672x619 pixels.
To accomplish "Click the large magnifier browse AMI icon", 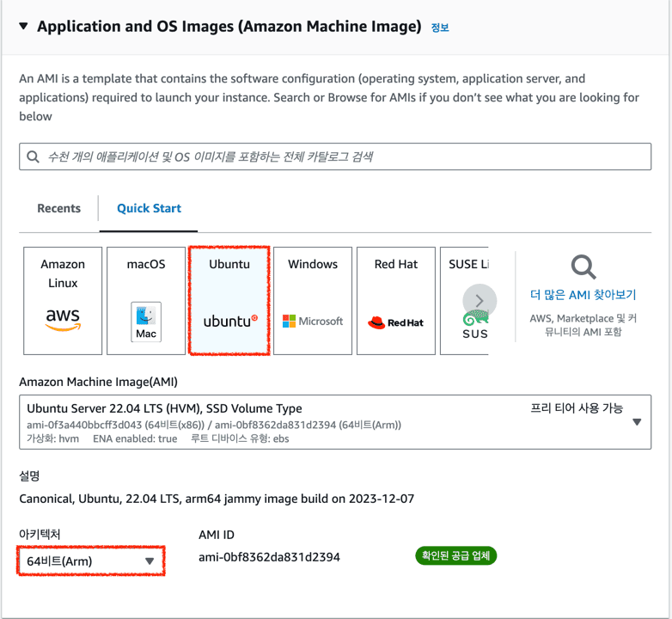I will coord(583,267).
